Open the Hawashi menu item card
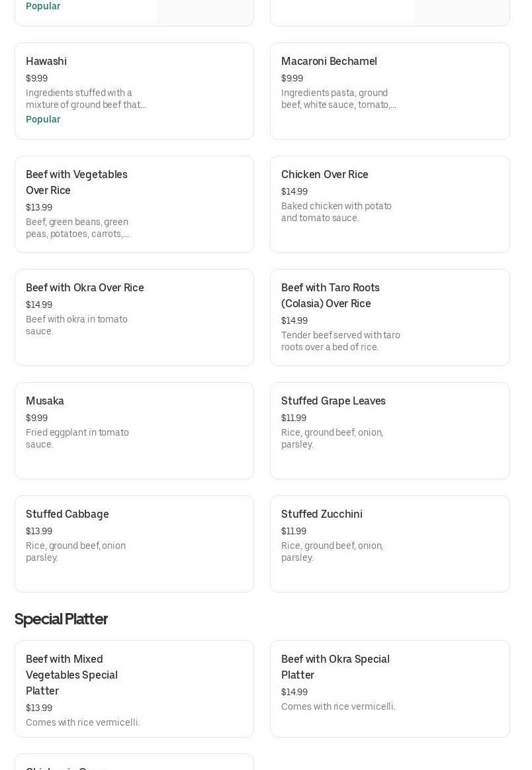 coord(134,91)
